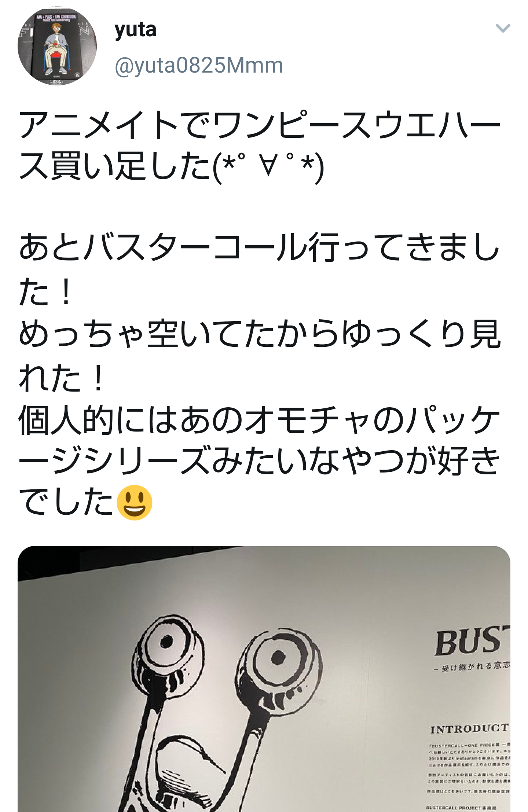The height and width of the screenshot is (812, 528).
Task: Expand the tweet options chevron menu
Action: click(x=503, y=28)
